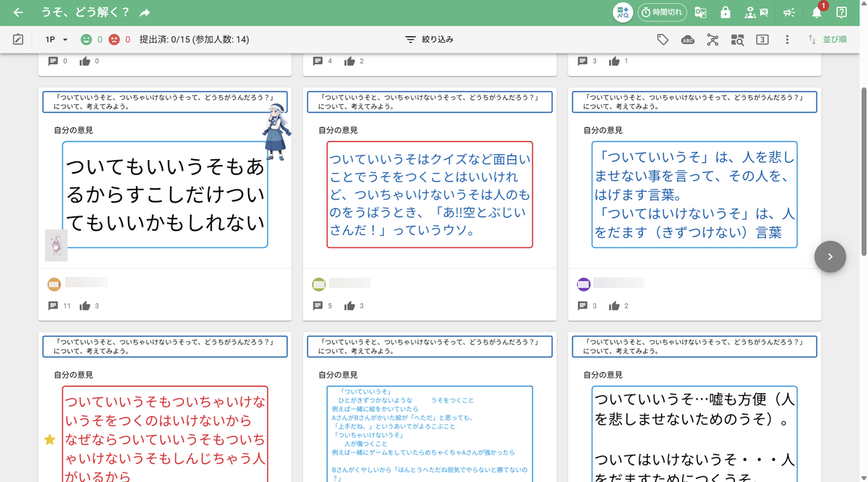Click the small rabbit sticker image
Screen dimensions: 868x482
point(56,245)
